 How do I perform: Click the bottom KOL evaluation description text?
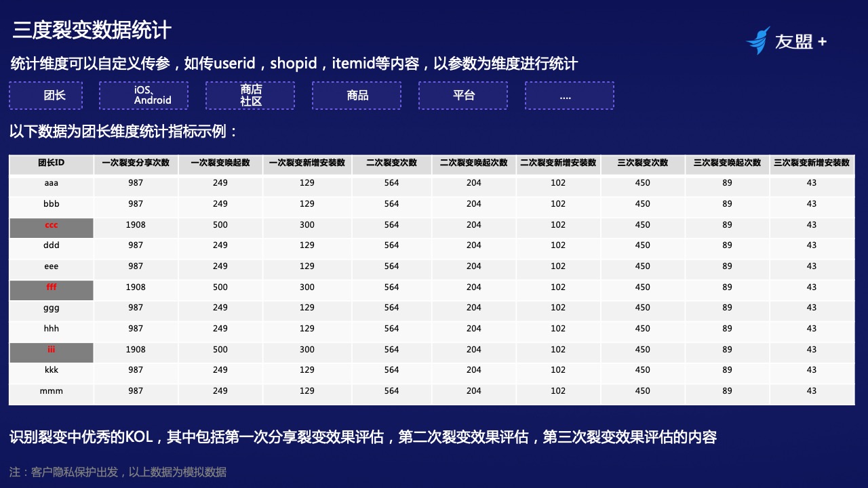click(x=363, y=438)
